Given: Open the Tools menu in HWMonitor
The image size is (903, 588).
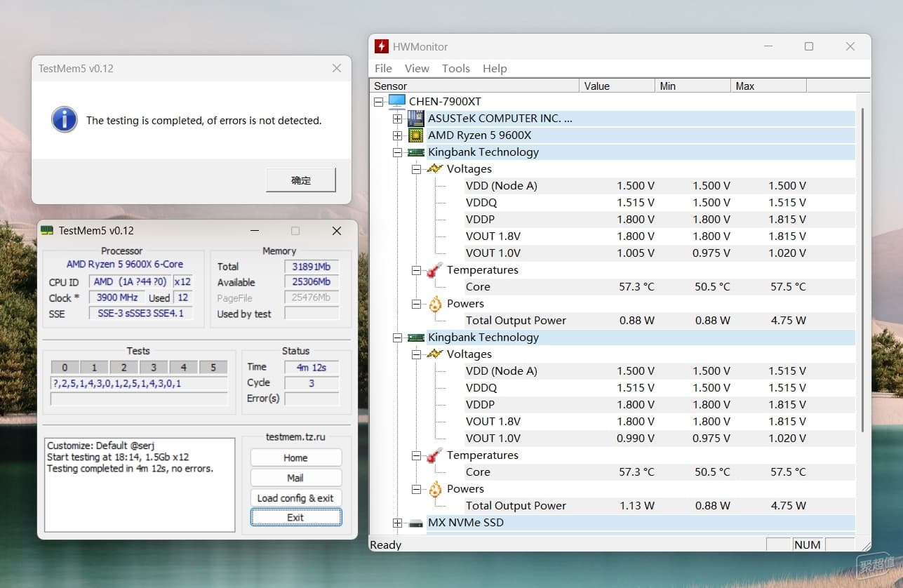Looking at the screenshot, I should coord(455,68).
